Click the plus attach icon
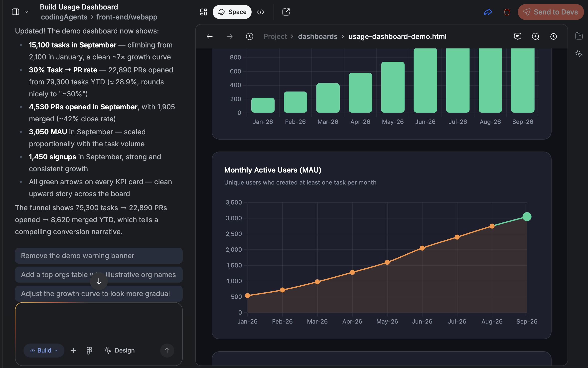Viewport: 588px width, 368px height. click(73, 350)
